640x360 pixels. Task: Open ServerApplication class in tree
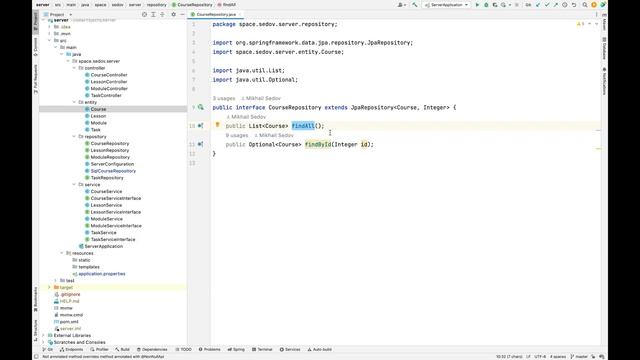click(103, 246)
